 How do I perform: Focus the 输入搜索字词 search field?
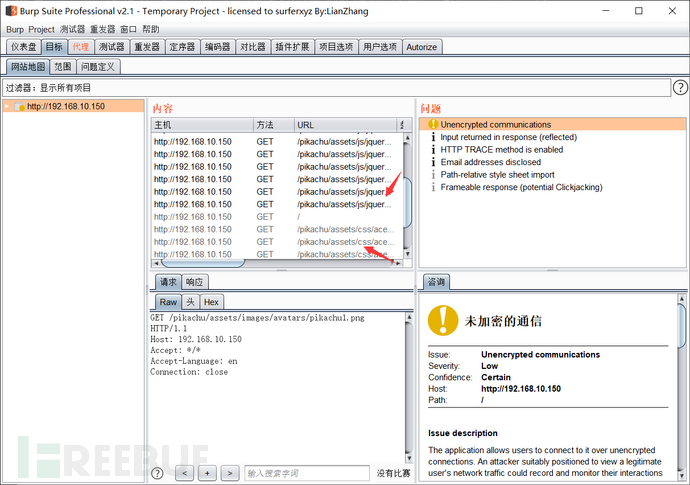(x=307, y=474)
